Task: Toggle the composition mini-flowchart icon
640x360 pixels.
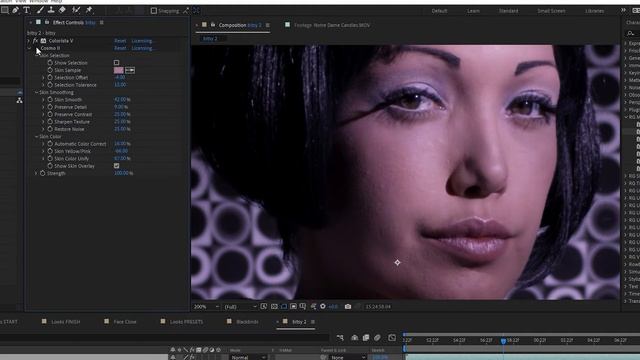Action: (x=340, y=338)
